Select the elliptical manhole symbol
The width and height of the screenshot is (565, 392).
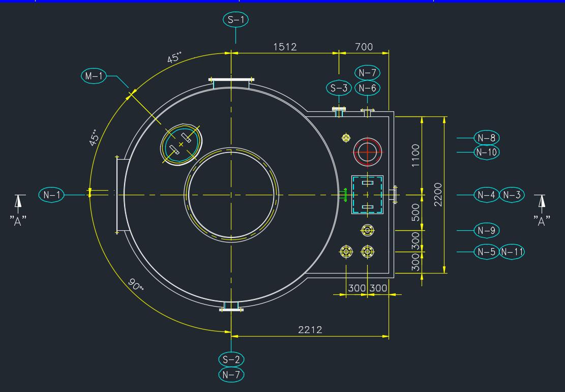pos(181,145)
